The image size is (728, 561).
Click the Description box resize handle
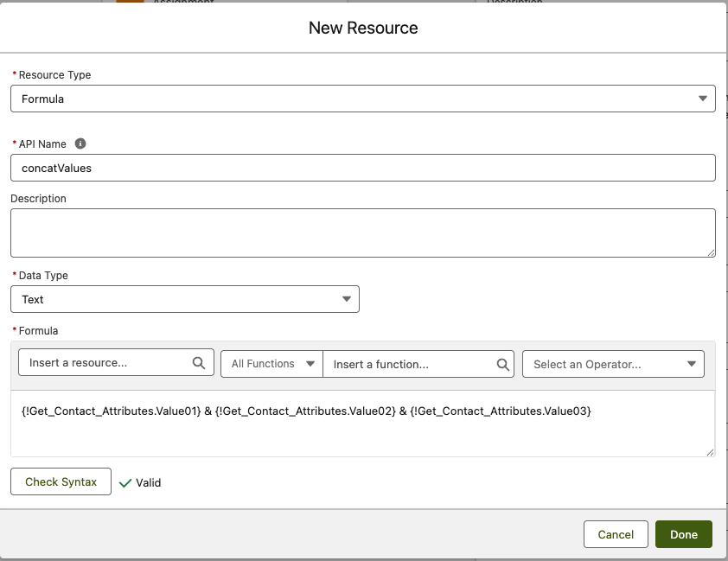click(710, 252)
